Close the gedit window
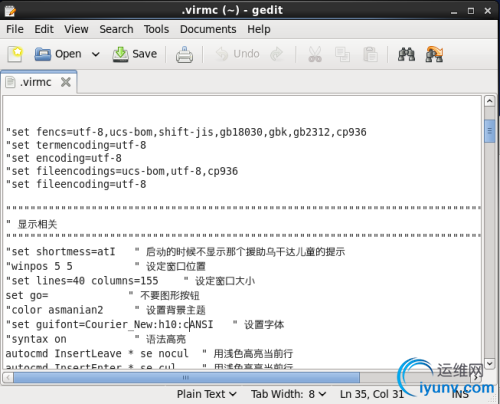 click(x=488, y=11)
